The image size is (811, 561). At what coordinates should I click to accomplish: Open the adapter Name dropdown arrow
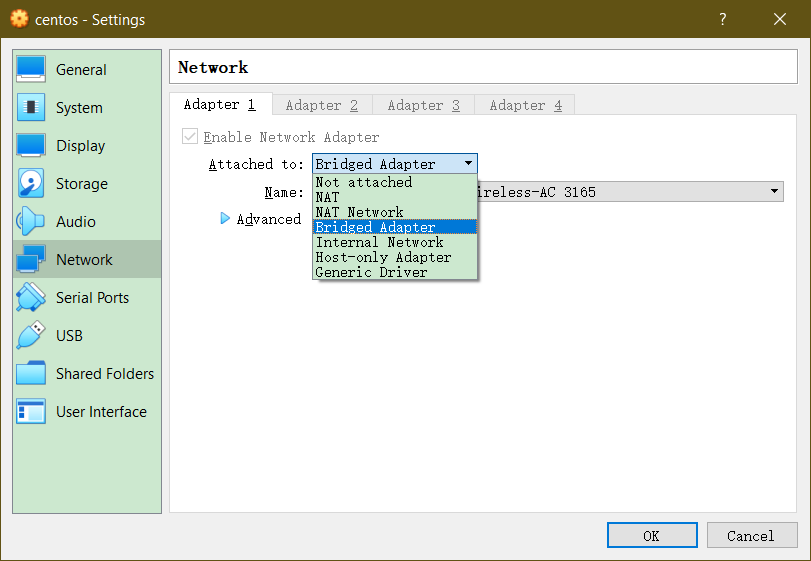pos(775,192)
